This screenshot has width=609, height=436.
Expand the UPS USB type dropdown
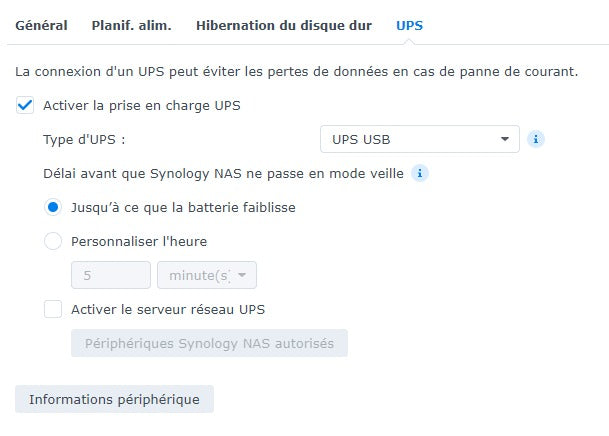point(419,139)
